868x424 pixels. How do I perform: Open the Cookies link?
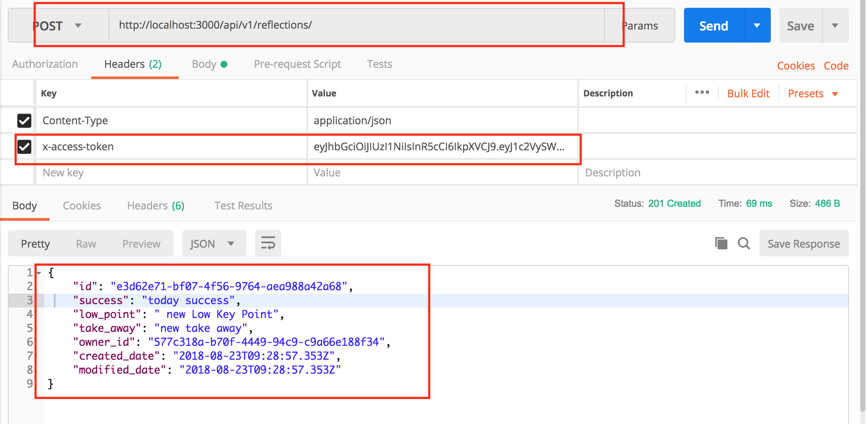(796, 66)
